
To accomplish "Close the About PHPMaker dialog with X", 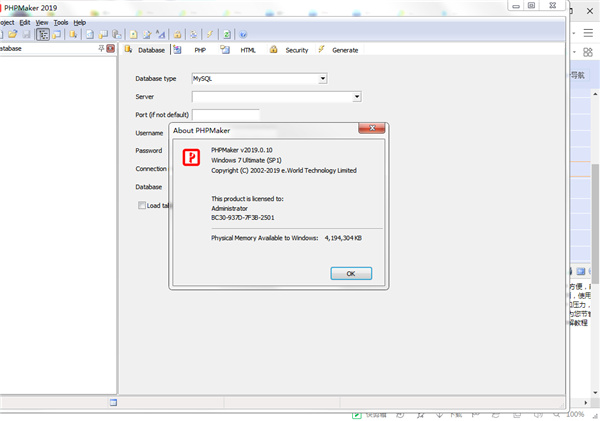I will click(x=372, y=128).
